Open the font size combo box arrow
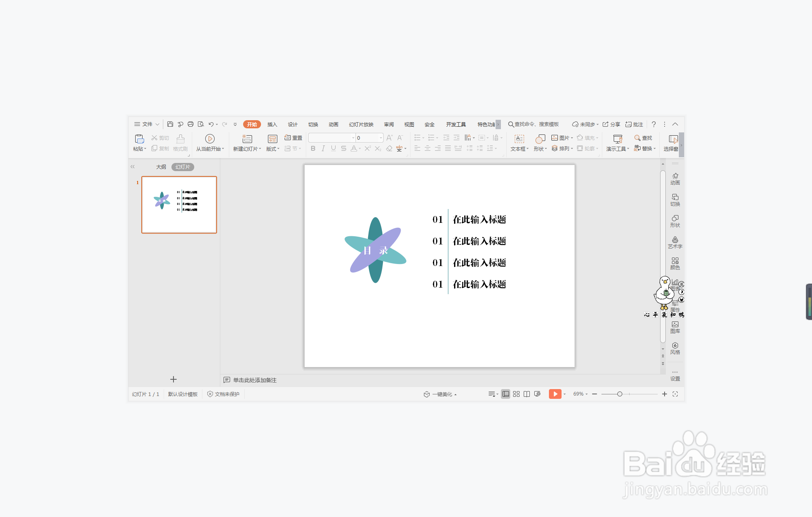This screenshot has height=517, width=812. pos(381,138)
